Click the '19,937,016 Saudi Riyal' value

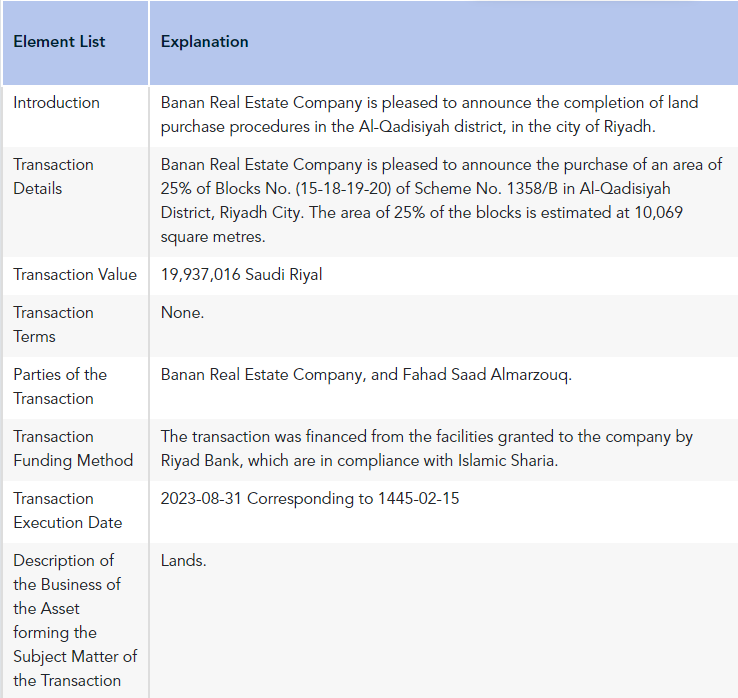point(241,274)
